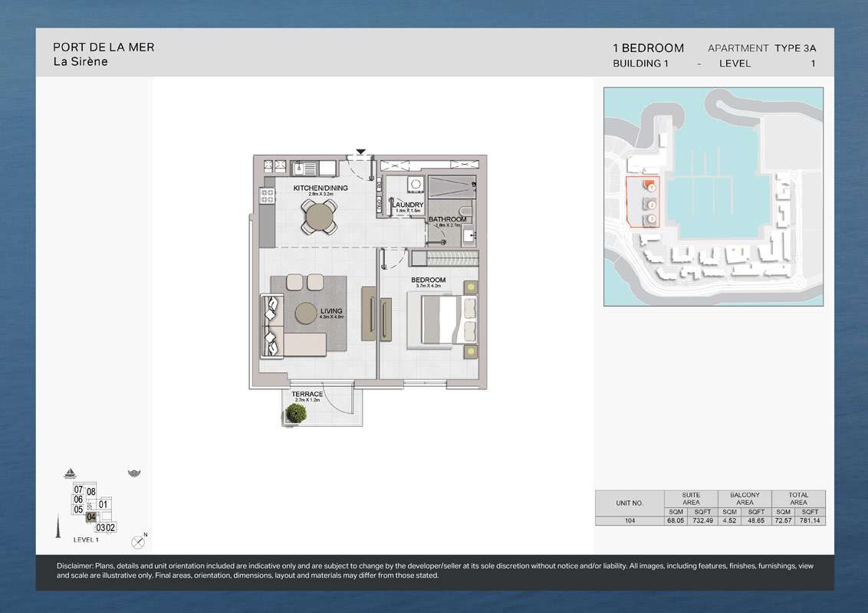This screenshot has width=868, height=613.
Task: Click the entrance arrow marker atop floor plan
Action: [x=360, y=152]
